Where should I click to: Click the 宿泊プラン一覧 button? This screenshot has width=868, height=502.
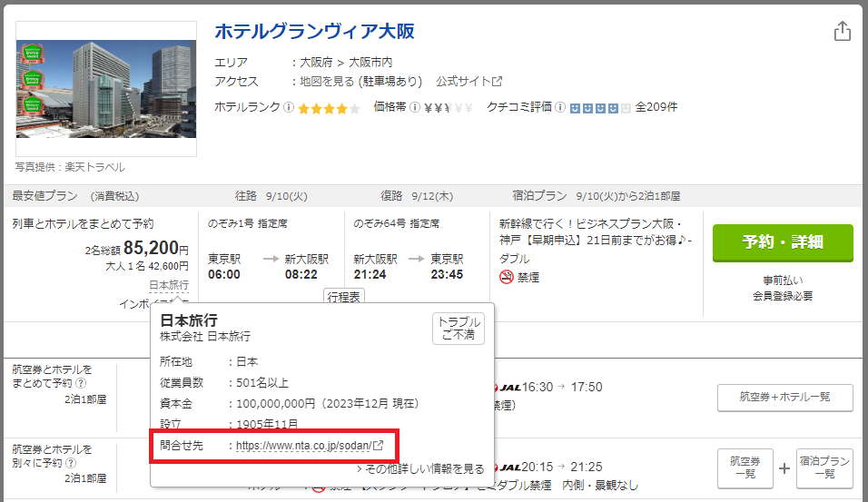point(824,468)
